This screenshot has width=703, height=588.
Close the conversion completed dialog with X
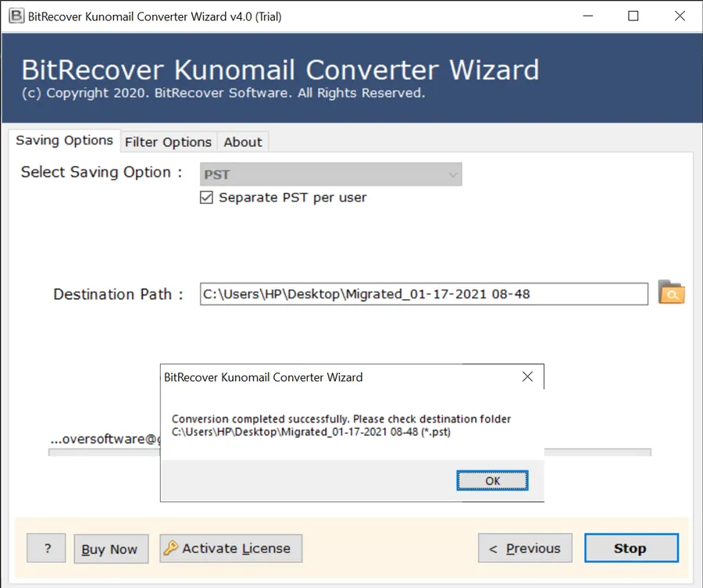(528, 376)
